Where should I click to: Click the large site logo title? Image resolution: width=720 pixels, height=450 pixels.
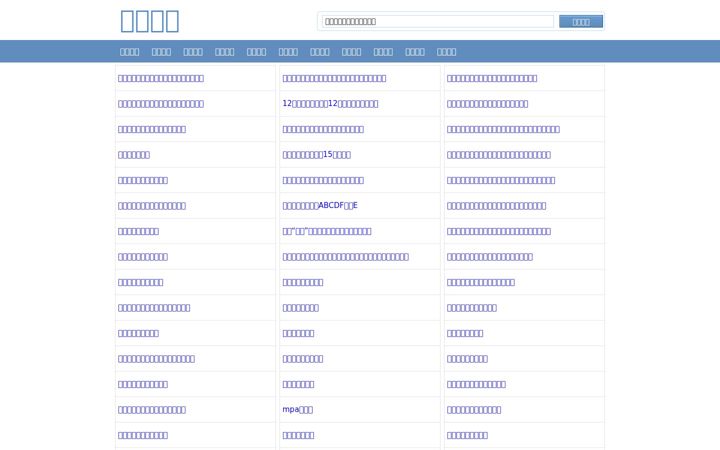tap(150, 21)
